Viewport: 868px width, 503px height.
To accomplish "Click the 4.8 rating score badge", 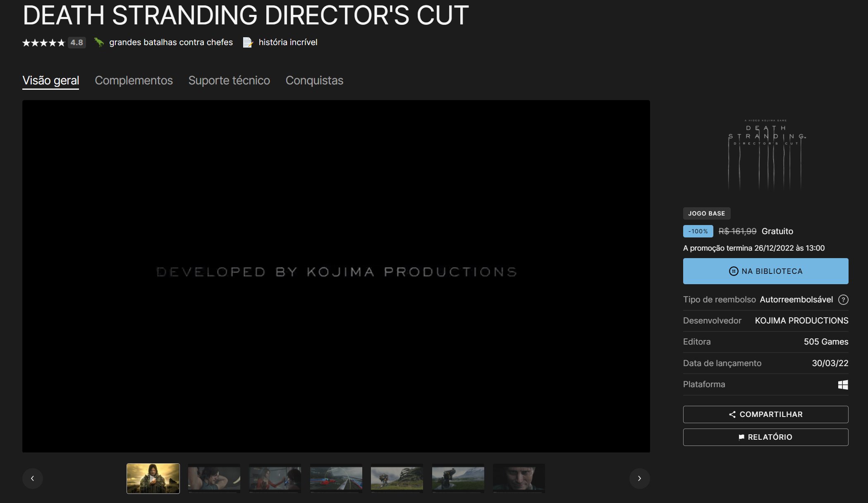I will point(77,43).
